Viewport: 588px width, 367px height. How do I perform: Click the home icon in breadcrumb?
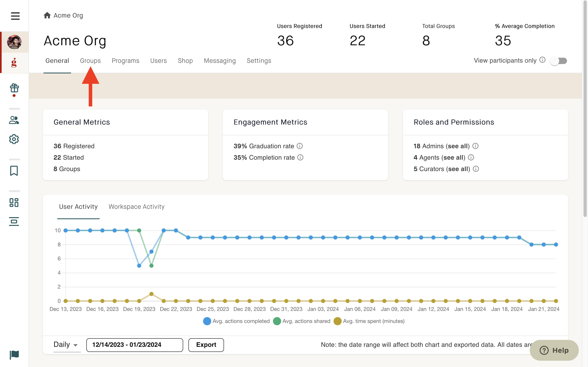coord(47,15)
